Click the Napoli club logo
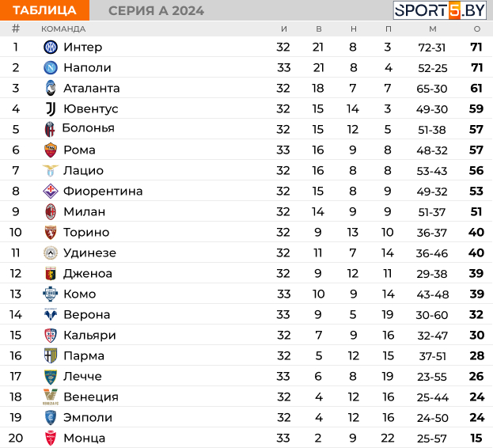 (51, 67)
